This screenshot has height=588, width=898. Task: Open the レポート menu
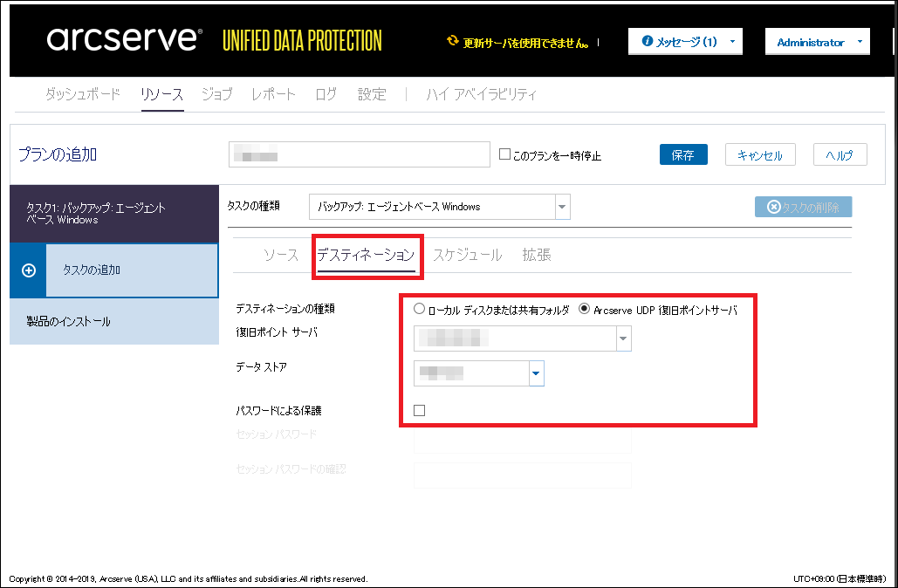click(x=273, y=94)
